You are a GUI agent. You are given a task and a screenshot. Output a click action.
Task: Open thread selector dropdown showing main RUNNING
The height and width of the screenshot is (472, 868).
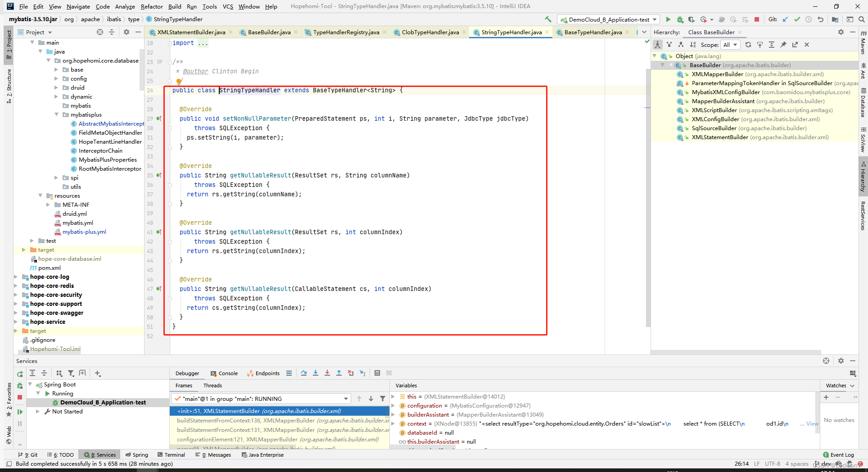(261, 399)
